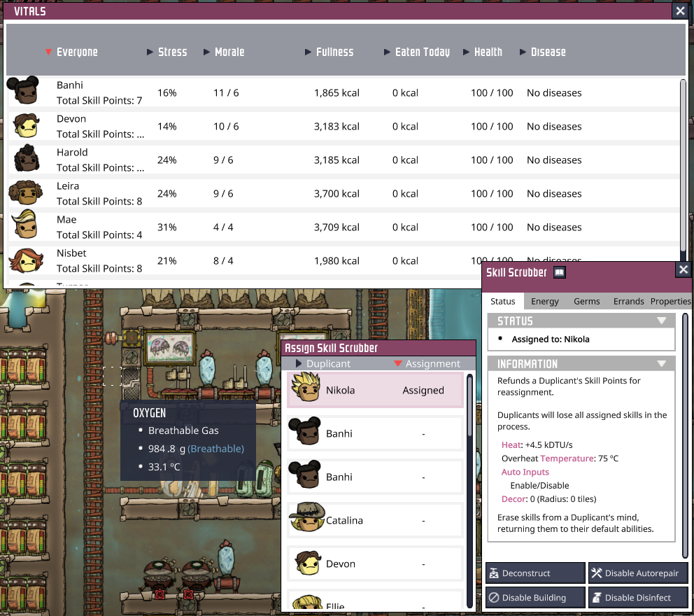Click the Skill Scrubber codex book icon

[560, 272]
